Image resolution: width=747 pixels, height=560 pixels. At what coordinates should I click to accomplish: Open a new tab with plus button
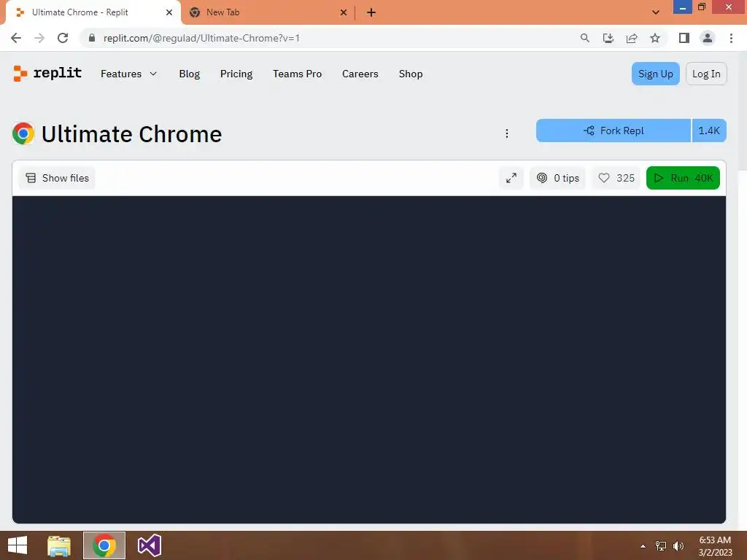tap(371, 12)
